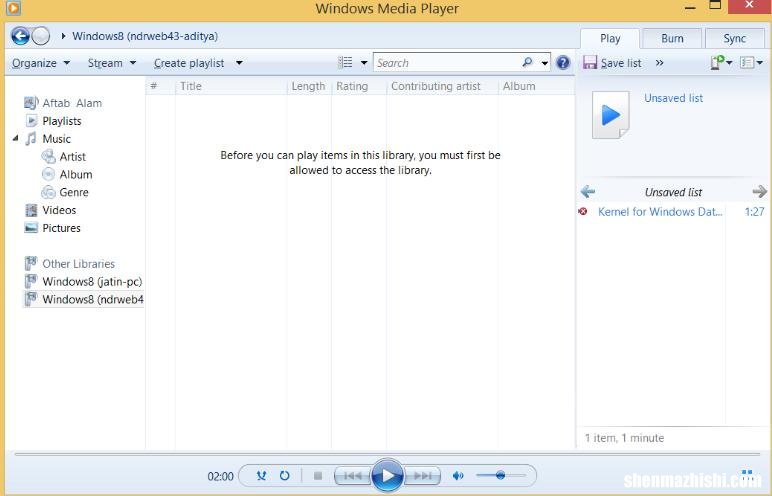Click the View options list icon

(x=345, y=63)
